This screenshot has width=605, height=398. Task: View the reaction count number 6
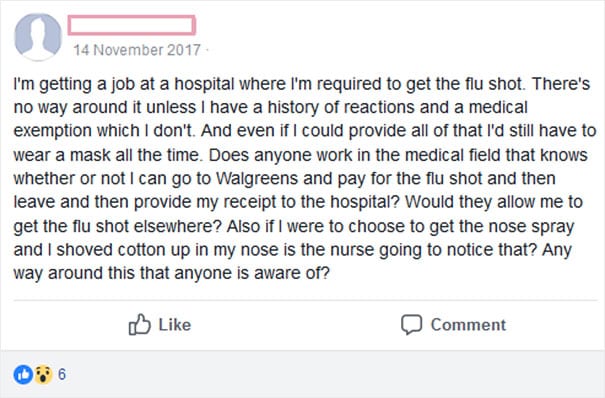pyautogui.click(x=62, y=374)
